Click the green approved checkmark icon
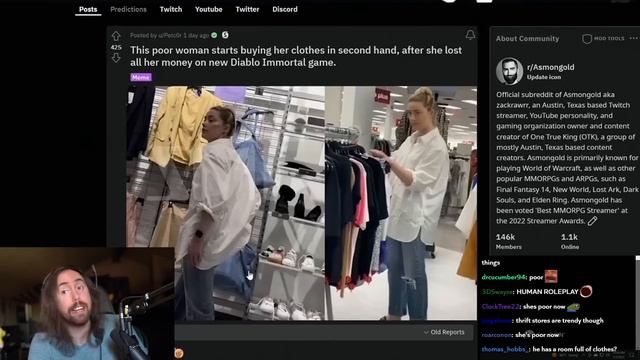640x360 pixels. point(214,35)
